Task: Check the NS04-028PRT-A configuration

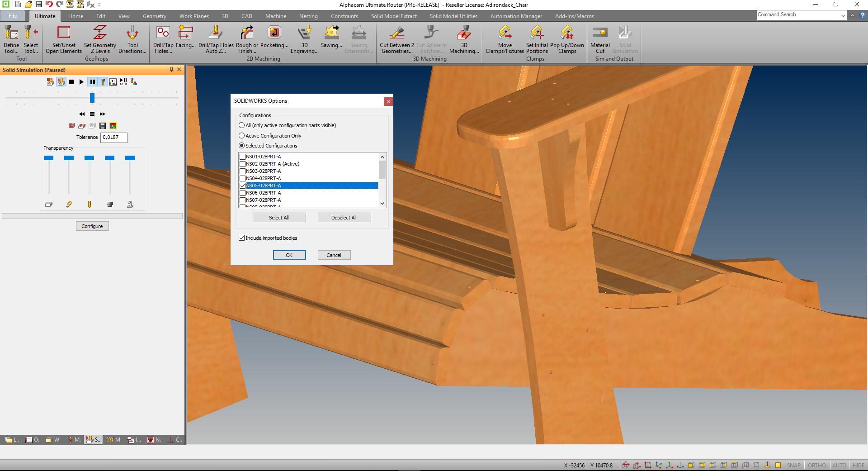Action: tap(243, 178)
